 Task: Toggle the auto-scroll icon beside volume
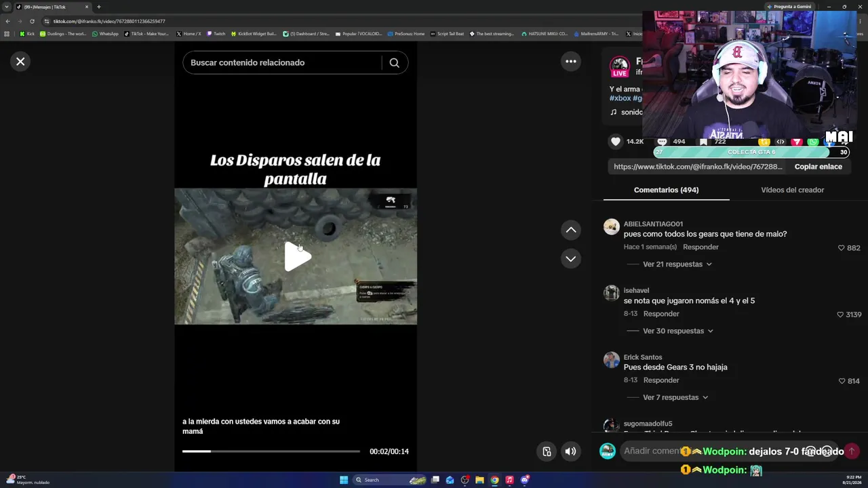pyautogui.click(x=547, y=451)
